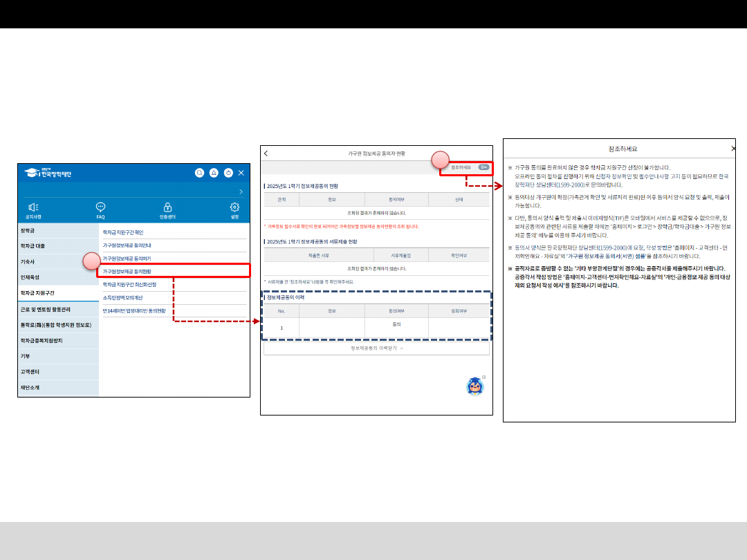
Task: Open 인증센터 lock icon
Action: [x=167, y=210]
